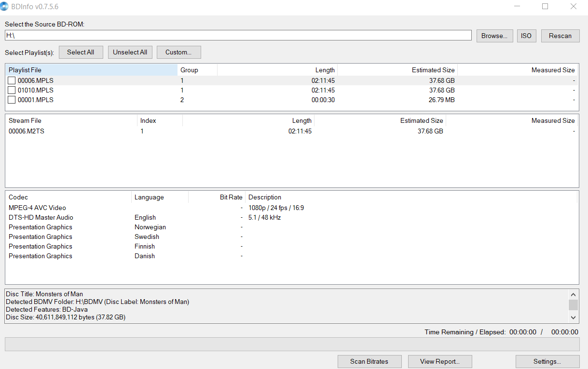Select the Finnish language entry
588x369 pixels.
point(145,246)
